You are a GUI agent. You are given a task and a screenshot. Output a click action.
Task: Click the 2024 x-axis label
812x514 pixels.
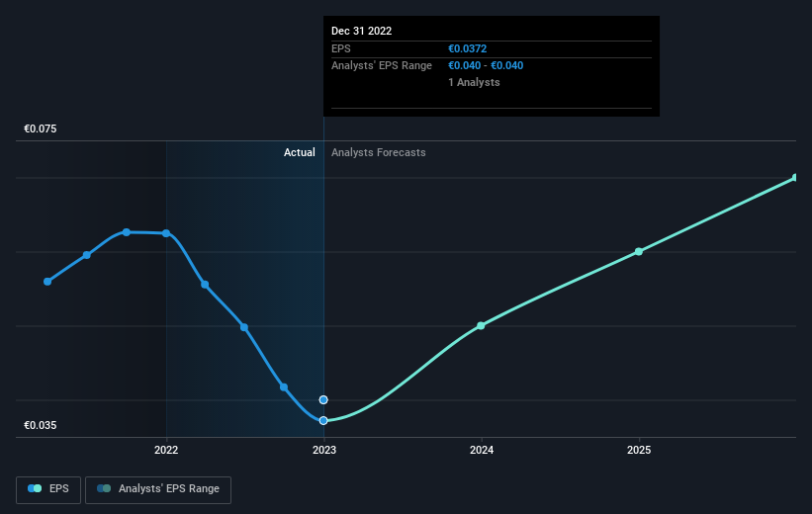482,451
